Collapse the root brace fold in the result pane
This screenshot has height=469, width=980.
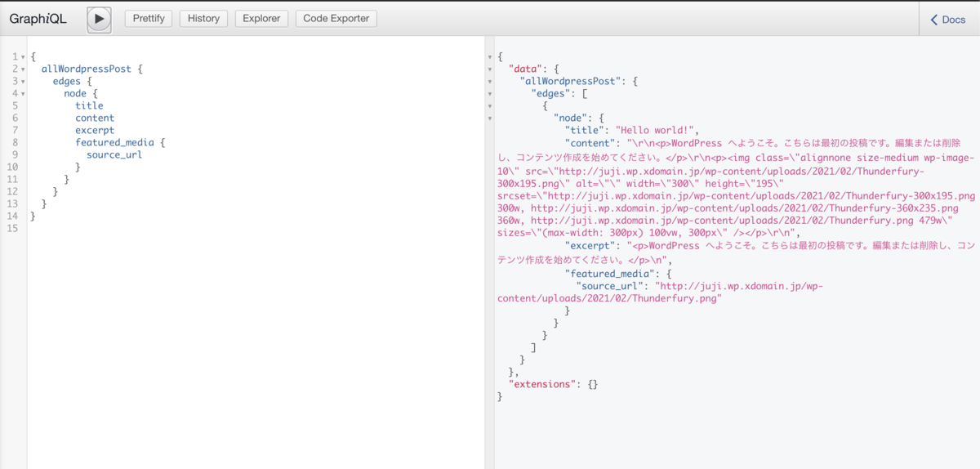click(490, 57)
